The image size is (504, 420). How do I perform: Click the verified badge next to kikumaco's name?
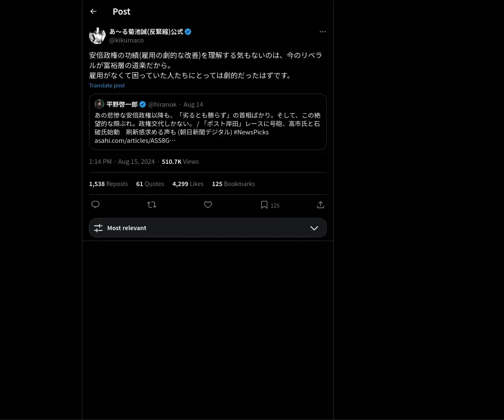[188, 31]
